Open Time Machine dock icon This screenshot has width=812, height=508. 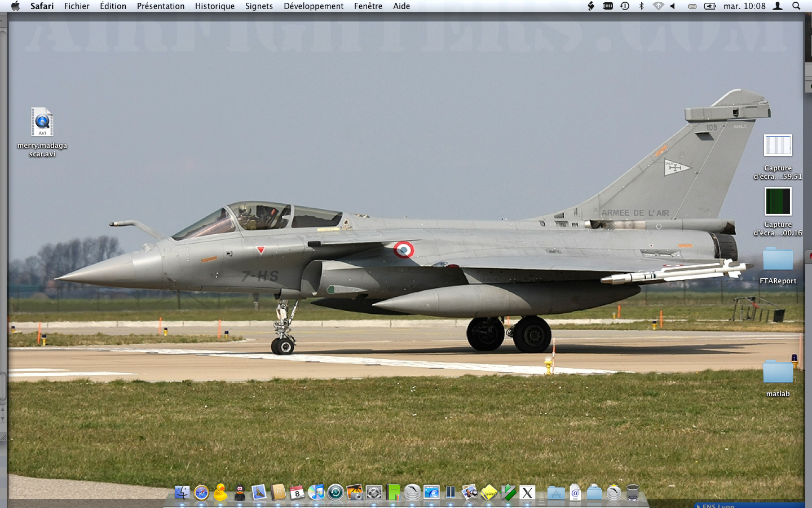[336, 493]
